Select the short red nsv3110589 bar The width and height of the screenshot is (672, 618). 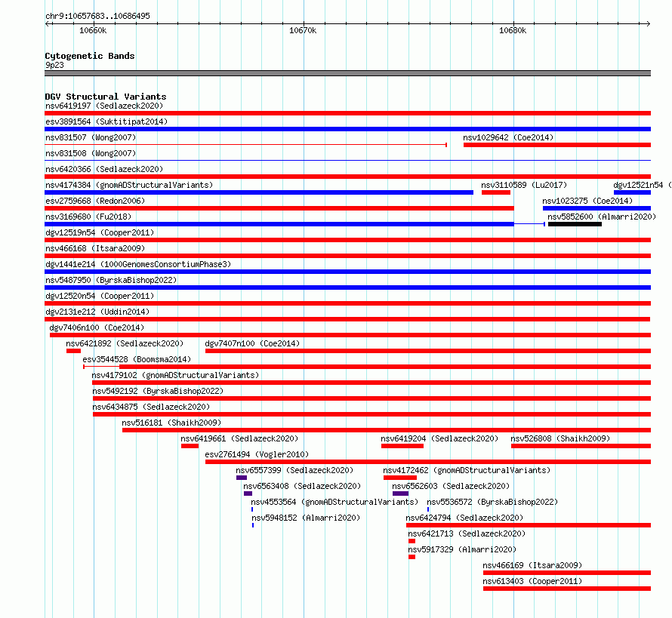pyautogui.click(x=496, y=192)
